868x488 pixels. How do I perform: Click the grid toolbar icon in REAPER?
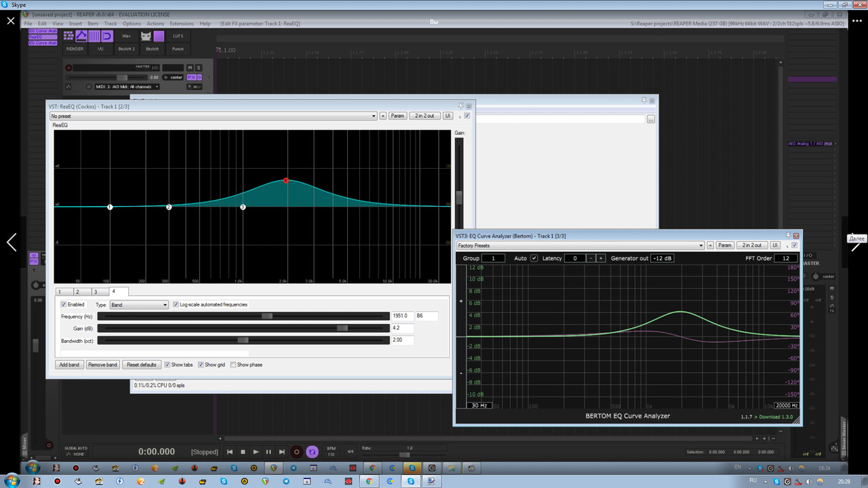click(x=68, y=36)
